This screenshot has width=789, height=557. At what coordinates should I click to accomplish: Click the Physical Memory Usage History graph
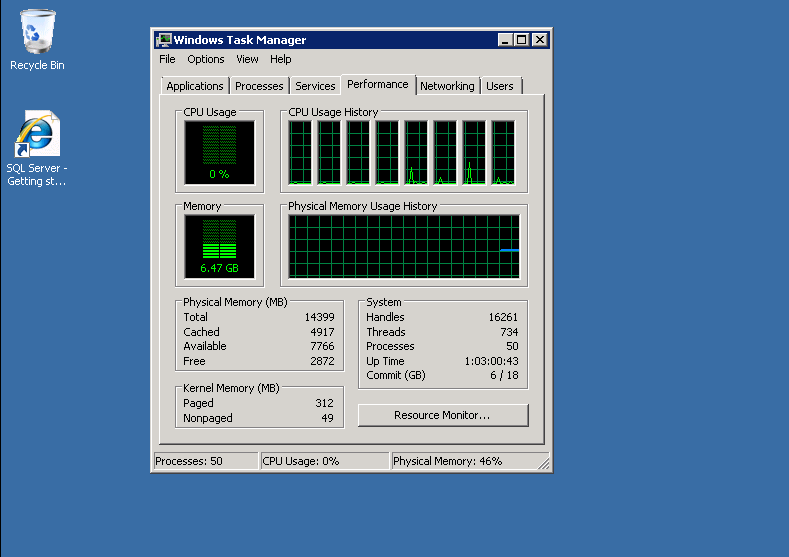(404, 247)
